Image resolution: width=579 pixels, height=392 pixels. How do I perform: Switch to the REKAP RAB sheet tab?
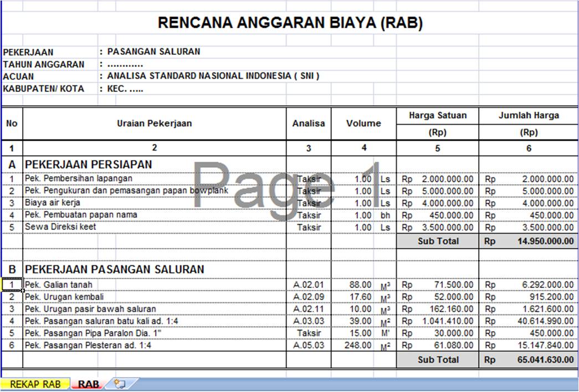[32, 383]
